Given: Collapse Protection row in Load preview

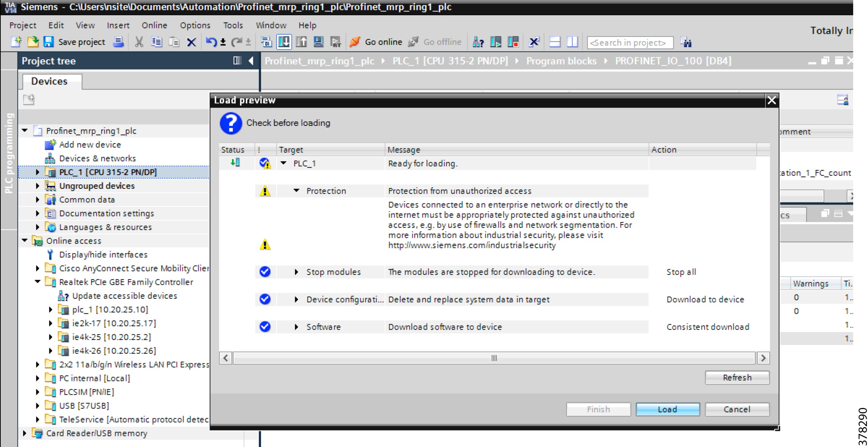Looking at the screenshot, I should pyautogui.click(x=296, y=191).
